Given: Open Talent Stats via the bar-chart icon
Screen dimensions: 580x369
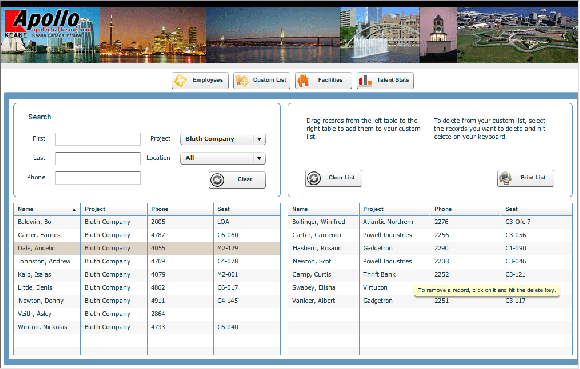Looking at the screenshot, I should click(365, 80).
